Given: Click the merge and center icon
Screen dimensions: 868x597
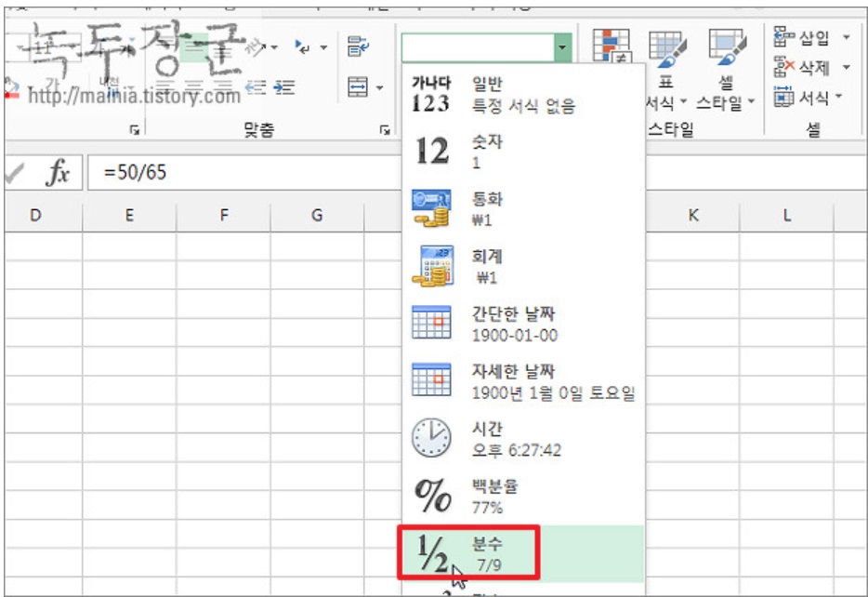Looking at the screenshot, I should [358, 87].
